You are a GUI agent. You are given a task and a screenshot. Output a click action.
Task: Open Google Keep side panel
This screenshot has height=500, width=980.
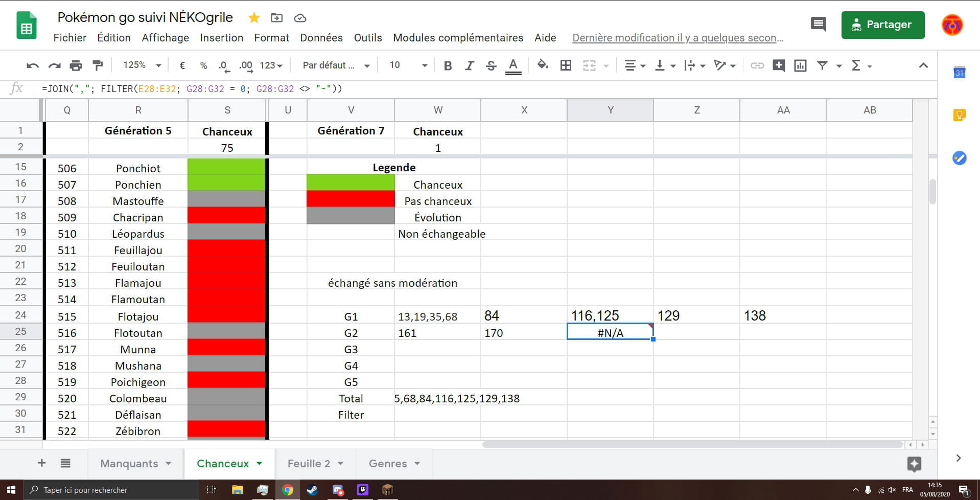tap(959, 115)
